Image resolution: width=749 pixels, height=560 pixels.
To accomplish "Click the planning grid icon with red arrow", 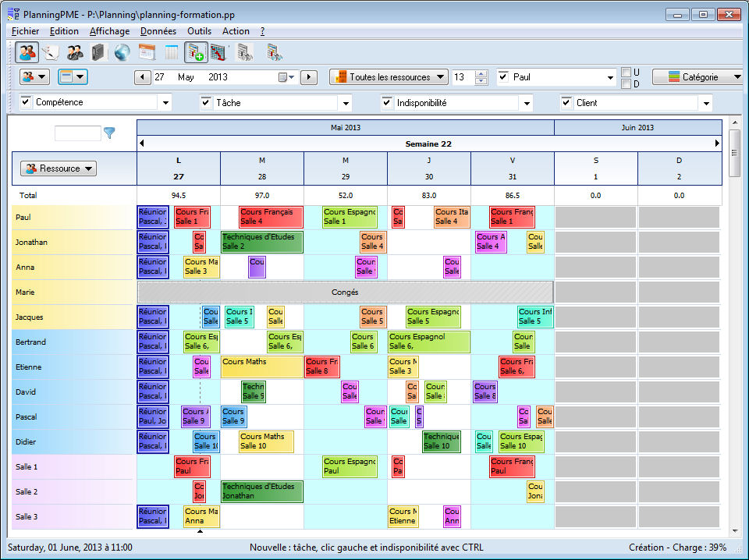I will pyautogui.click(x=218, y=52).
